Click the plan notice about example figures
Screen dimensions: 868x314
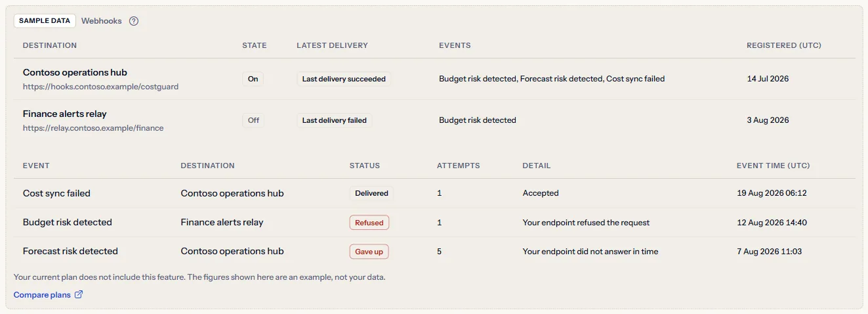[199, 277]
